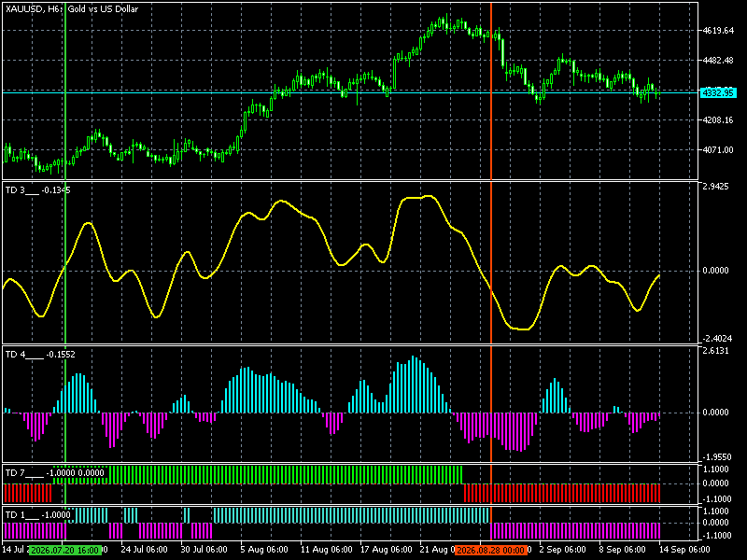Screen dimensions: 747x560
Task: Select the cyan 4332.95 current price tag
Action: click(718, 92)
